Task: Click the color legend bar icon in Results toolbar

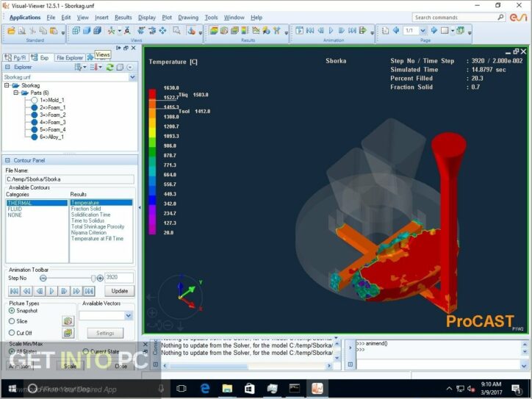Action: pyautogui.click(x=245, y=31)
